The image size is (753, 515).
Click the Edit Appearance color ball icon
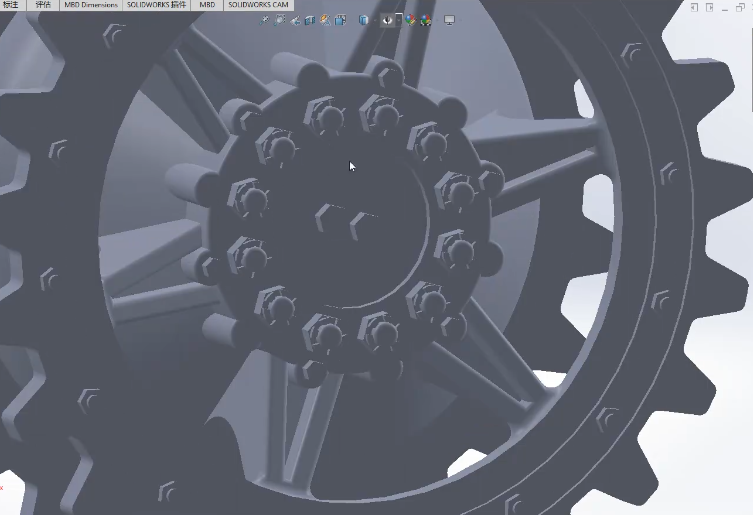point(410,20)
